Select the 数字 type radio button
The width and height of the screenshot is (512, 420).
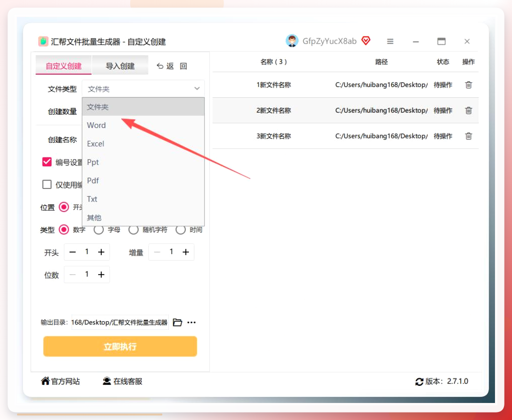(x=64, y=230)
